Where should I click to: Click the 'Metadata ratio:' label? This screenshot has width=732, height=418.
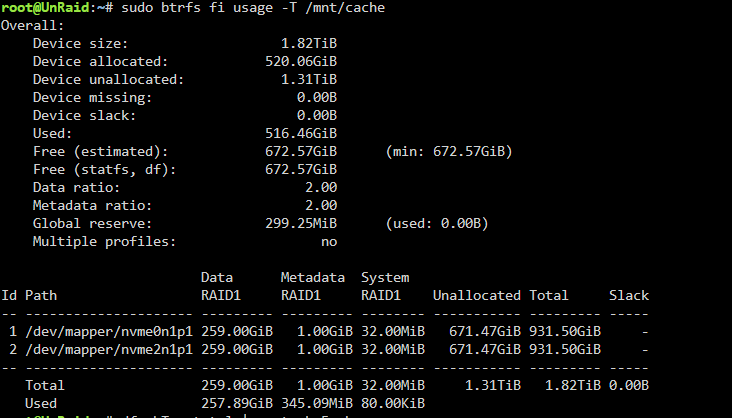pos(92,205)
